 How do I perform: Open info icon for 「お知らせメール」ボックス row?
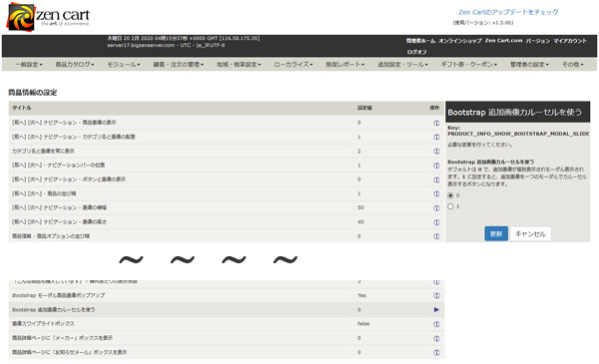pyautogui.click(x=436, y=353)
